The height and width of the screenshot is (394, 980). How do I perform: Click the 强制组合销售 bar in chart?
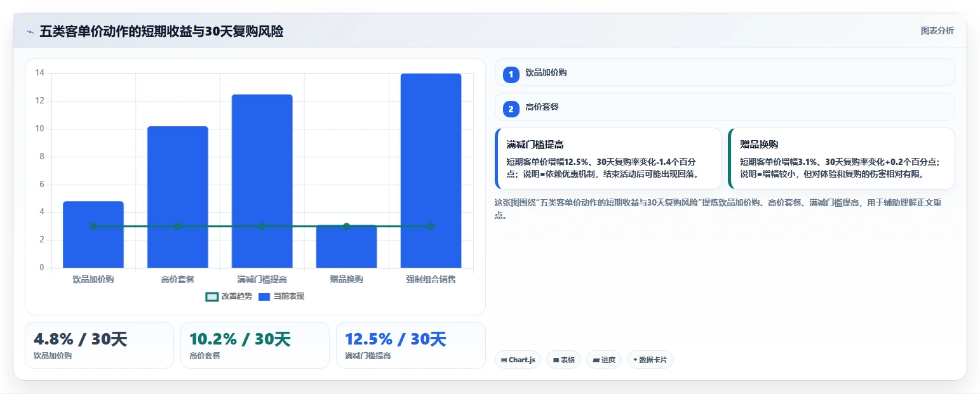pyautogui.click(x=431, y=171)
